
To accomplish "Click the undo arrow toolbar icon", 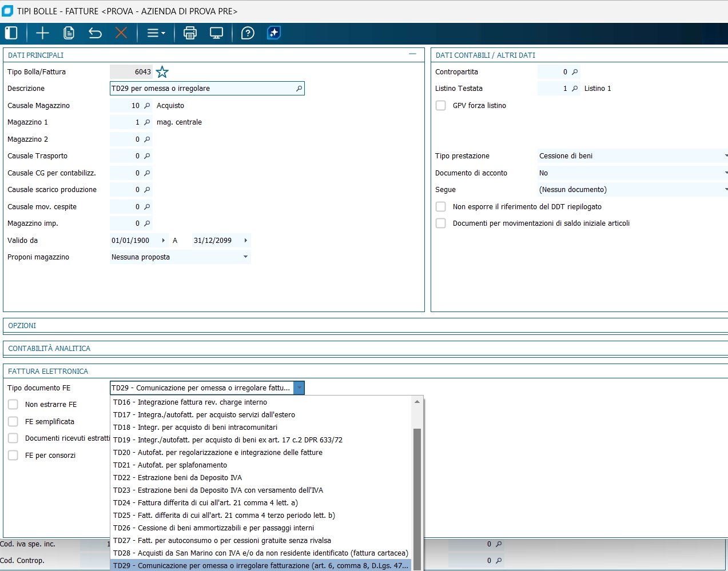I will tap(95, 33).
